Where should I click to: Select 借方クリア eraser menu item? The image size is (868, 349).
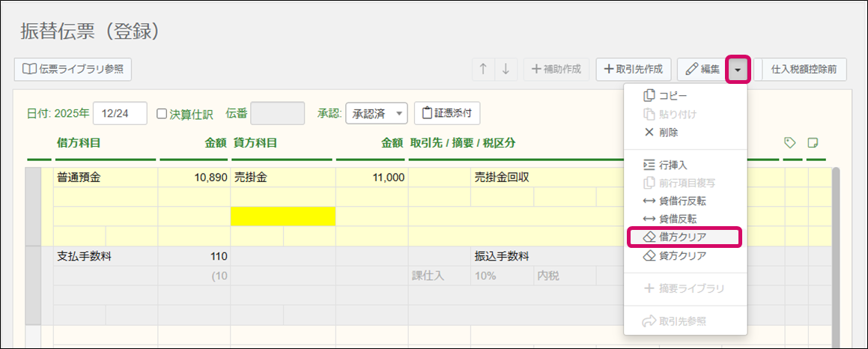tap(683, 237)
